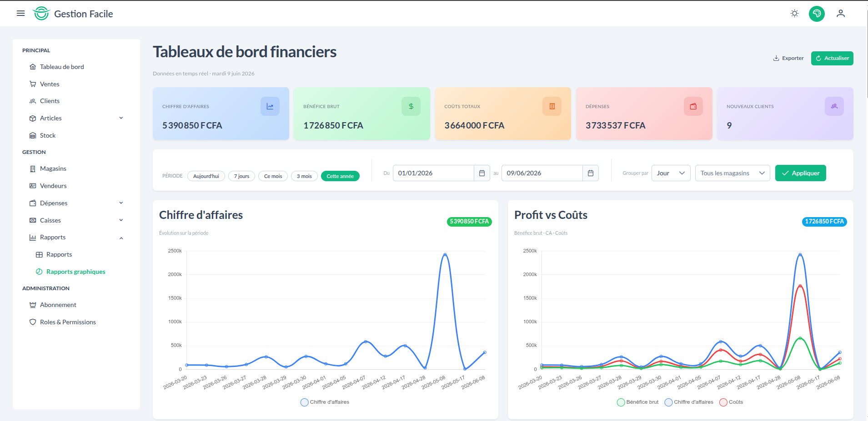The width and height of the screenshot is (868, 421).
Task: Click the Chiffre d'affaires chart icon
Action: (x=270, y=106)
